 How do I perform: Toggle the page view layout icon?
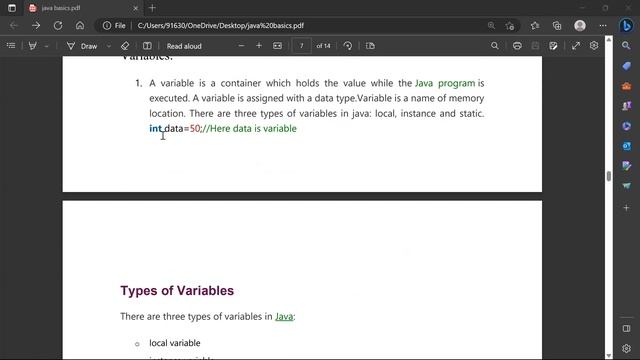point(147,46)
